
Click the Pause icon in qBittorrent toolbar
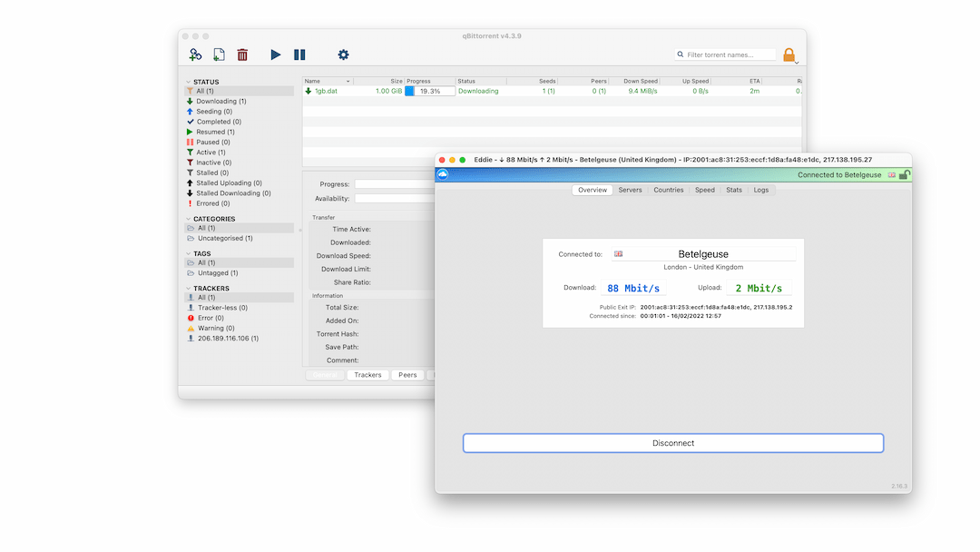300,55
